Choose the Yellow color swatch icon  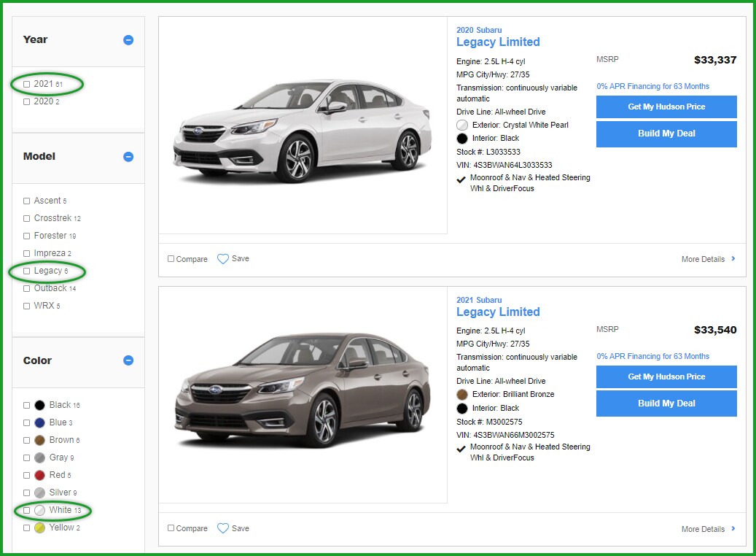point(39,528)
